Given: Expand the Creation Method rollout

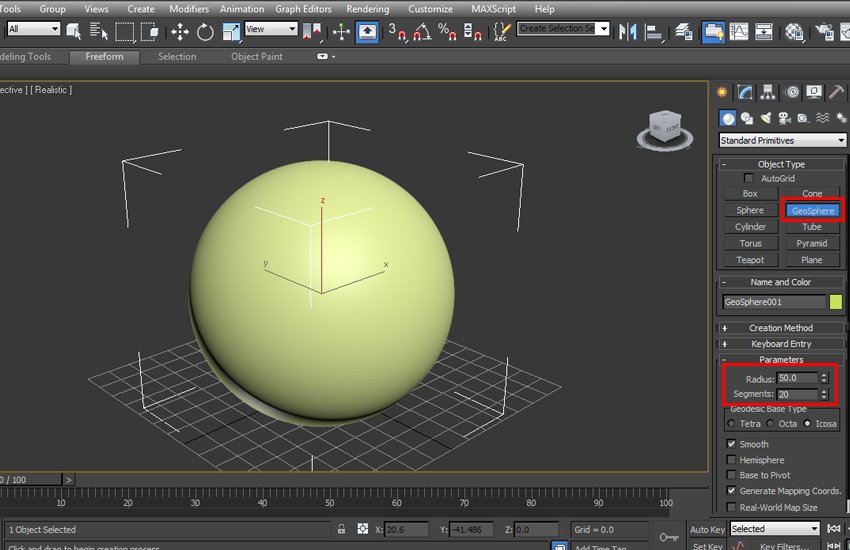Looking at the screenshot, I should coord(781,328).
